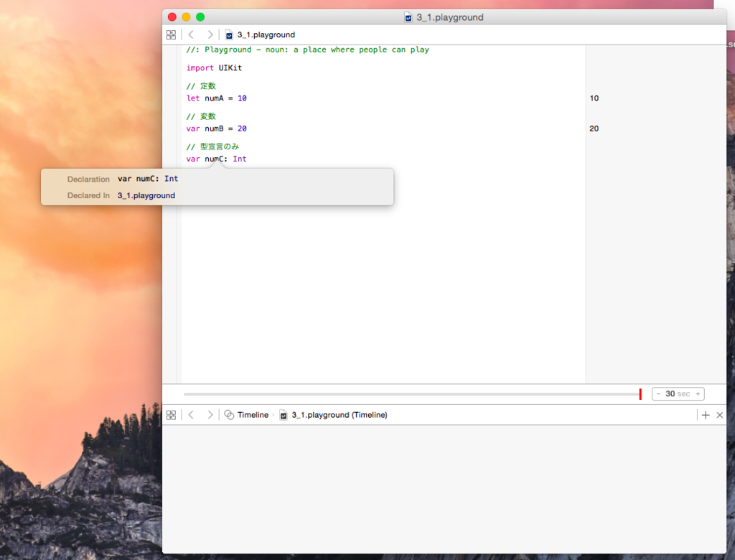Click the yellow minimize window button
Image resolution: width=735 pixels, height=560 pixels.
click(186, 17)
